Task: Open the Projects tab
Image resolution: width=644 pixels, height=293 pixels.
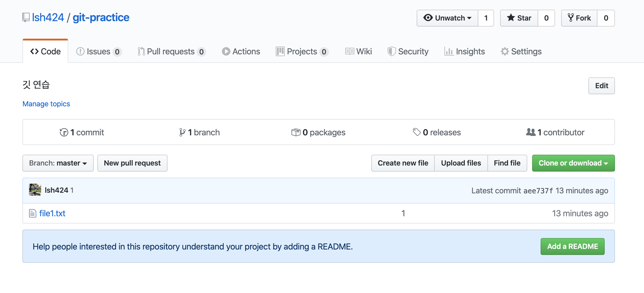Action: click(x=302, y=52)
